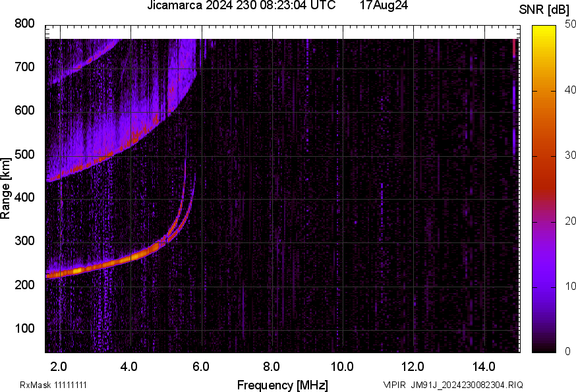Click the 14.0 tick on frequency axis
This screenshot has height=392, width=576.
pyautogui.click(x=484, y=366)
